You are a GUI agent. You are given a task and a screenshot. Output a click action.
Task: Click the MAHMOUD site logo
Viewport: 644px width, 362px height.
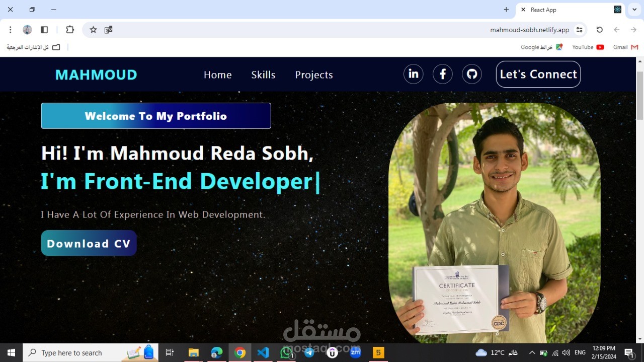[96, 75]
